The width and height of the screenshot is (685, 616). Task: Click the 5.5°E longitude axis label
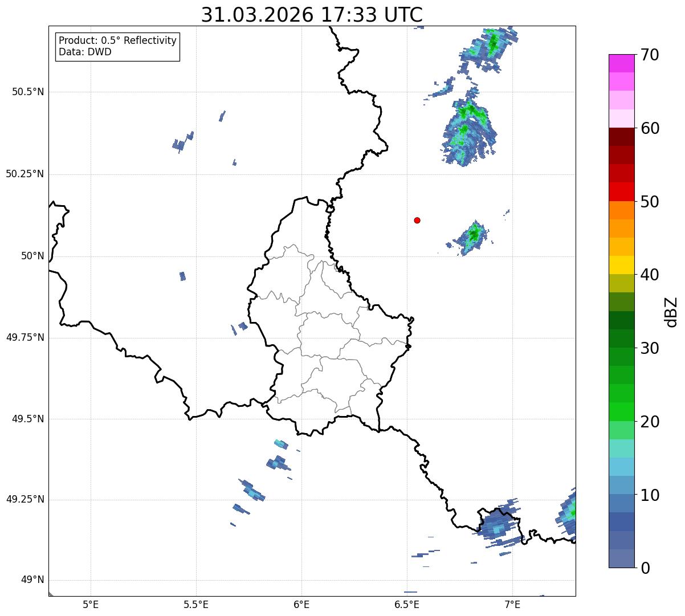pos(196,604)
